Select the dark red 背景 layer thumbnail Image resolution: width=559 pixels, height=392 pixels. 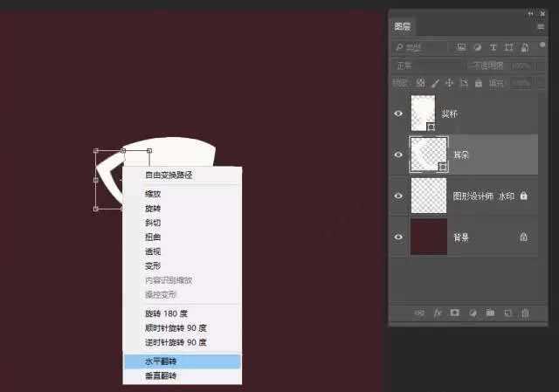click(429, 237)
